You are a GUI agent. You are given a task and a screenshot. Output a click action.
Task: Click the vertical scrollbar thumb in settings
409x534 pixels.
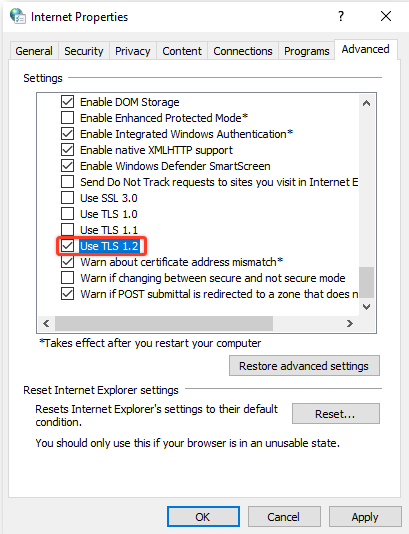pos(366,282)
